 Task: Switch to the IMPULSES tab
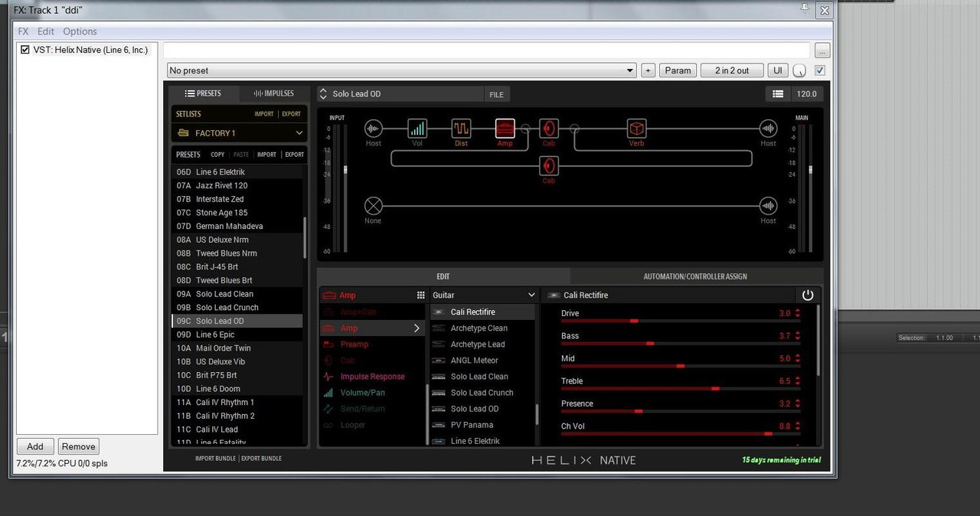click(x=274, y=93)
